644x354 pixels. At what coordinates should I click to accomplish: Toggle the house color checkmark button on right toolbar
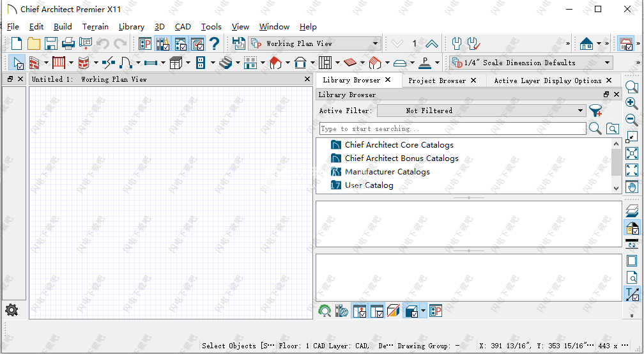(x=632, y=227)
